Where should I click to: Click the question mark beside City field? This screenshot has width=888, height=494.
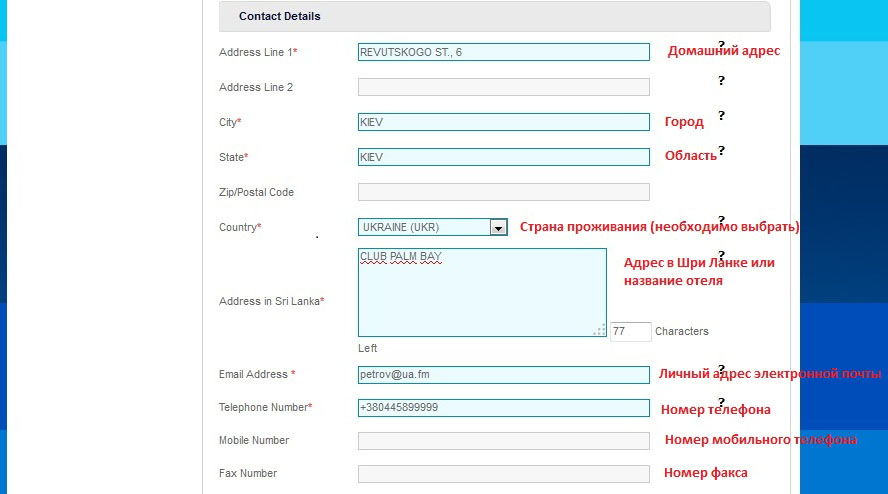pyautogui.click(x=721, y=115)
